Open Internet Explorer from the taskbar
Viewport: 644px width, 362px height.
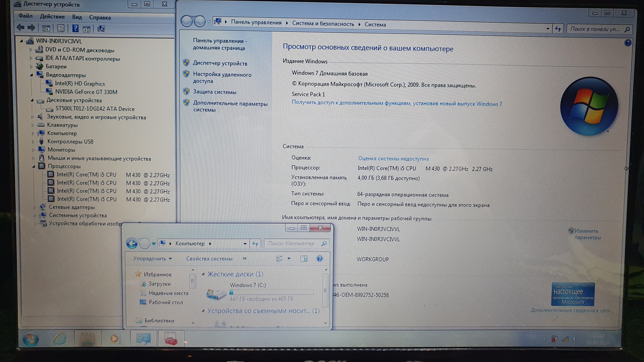59,339
